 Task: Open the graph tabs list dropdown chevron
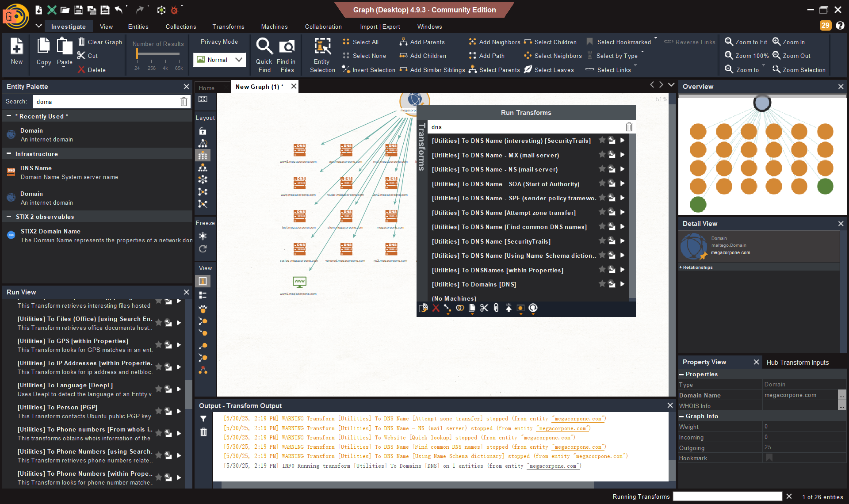pyautogui.click(x=671, y=85)
